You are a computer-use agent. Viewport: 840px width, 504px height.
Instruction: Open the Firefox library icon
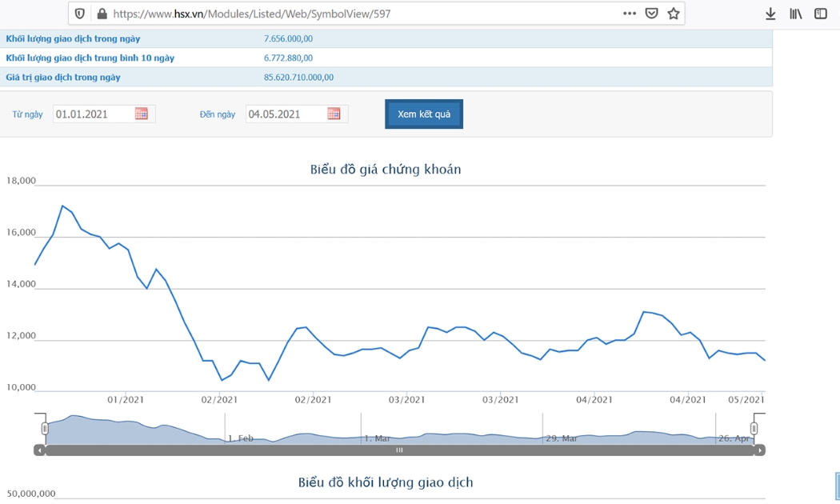coord(795,14)
